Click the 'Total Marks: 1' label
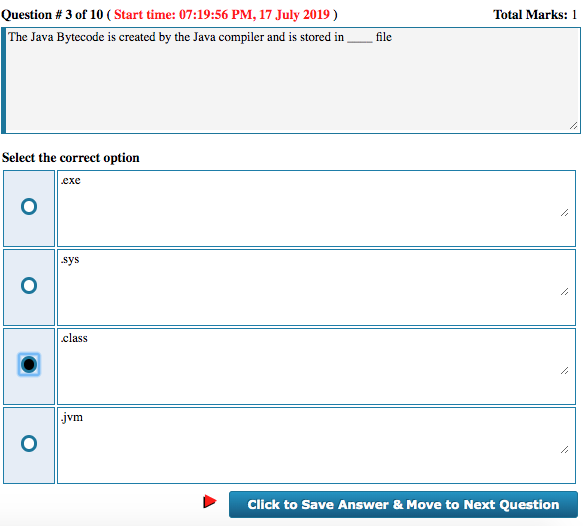The image size is (583, 526). [x=535, y=14]
